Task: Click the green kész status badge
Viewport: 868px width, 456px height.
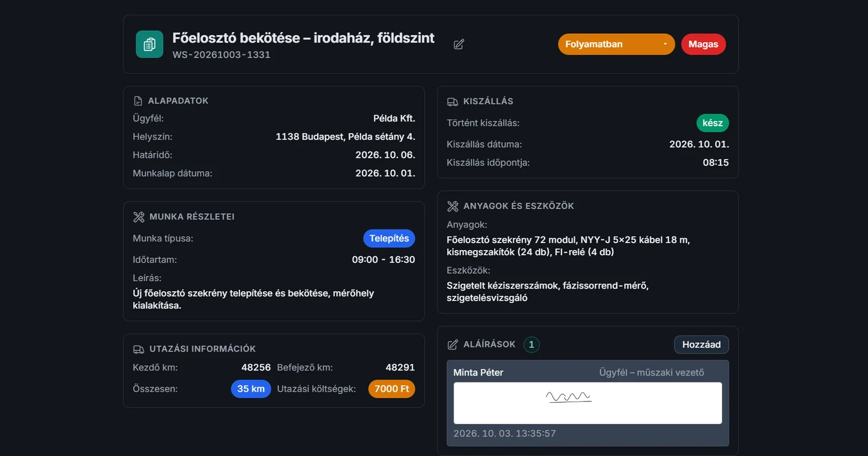Action: (x=712, y=123)
